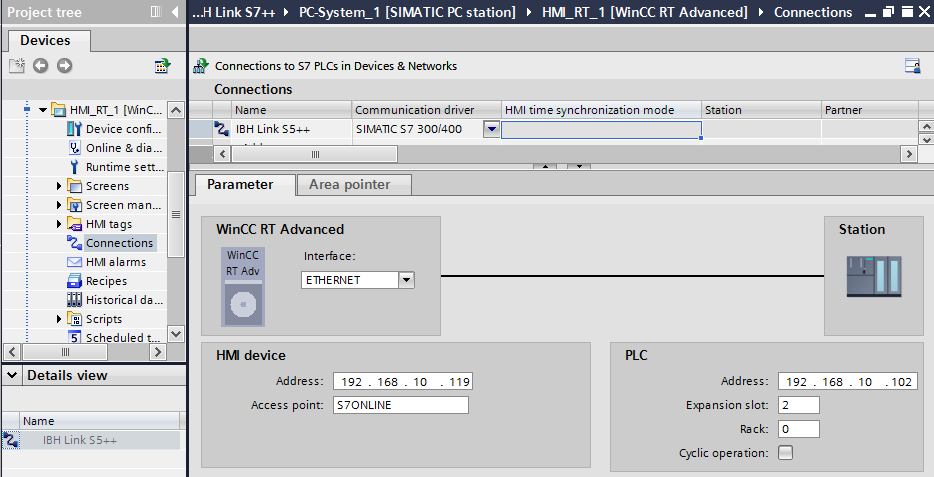Collapse the Details view panel

coord(11,375)
